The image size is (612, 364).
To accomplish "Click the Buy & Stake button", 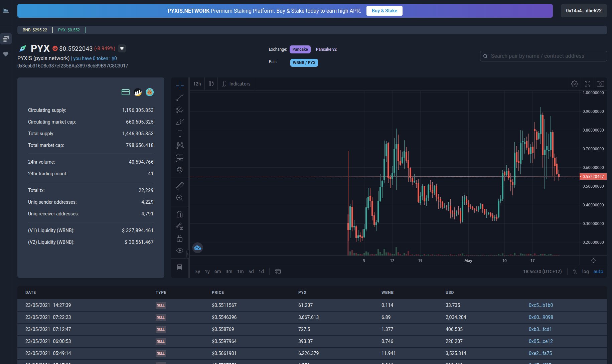I will click(x=384, y=11).
